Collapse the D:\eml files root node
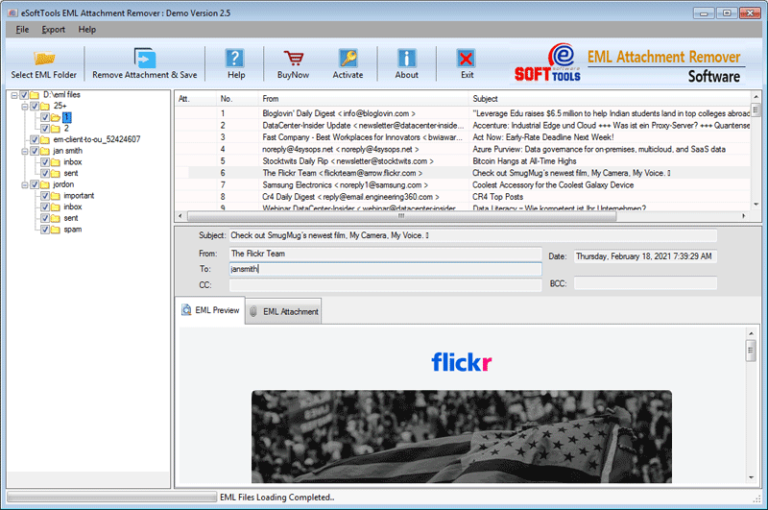Screen dimensions: 768x510 click(x=14, y=95)
